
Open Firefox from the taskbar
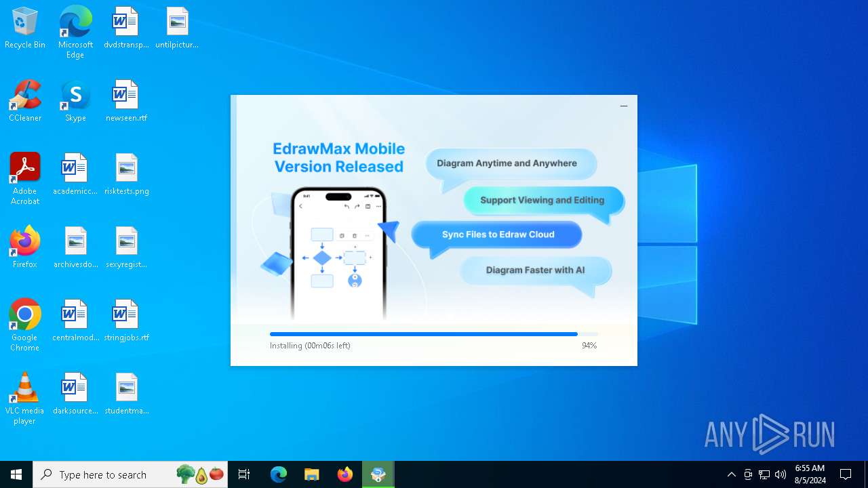[344, 474]
